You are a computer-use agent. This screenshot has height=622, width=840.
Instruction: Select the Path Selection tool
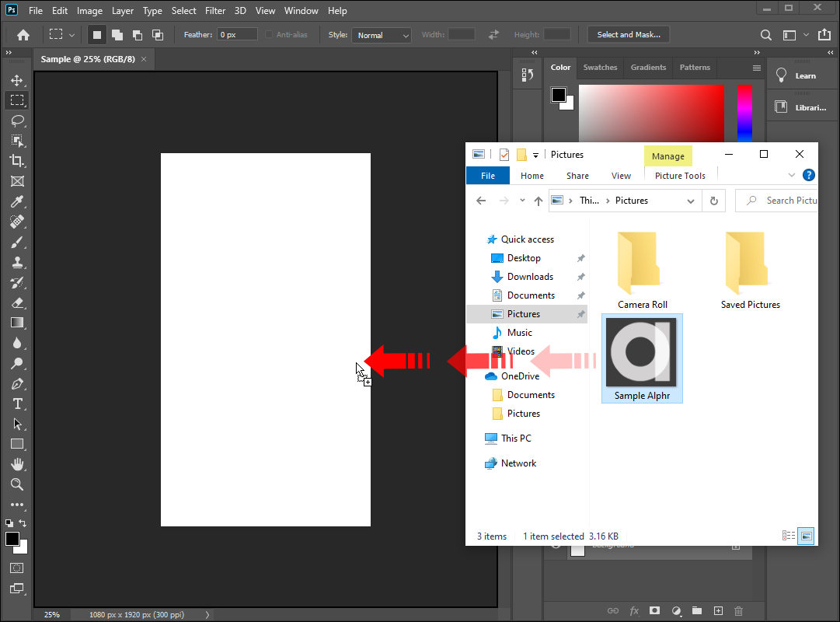[17, 424]
